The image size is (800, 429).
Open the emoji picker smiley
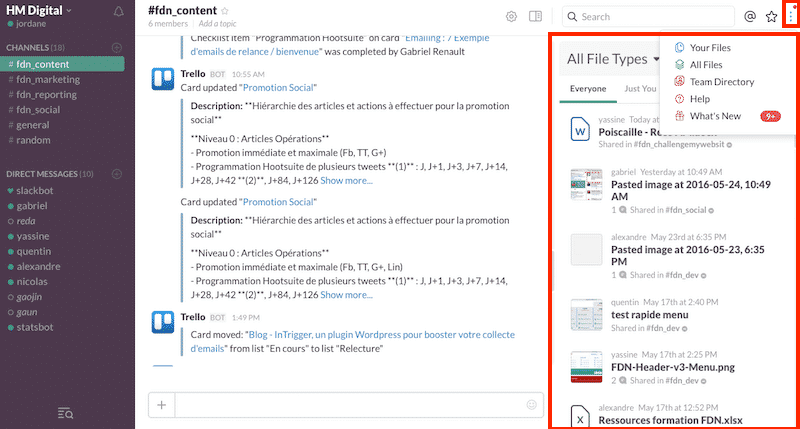531,405
